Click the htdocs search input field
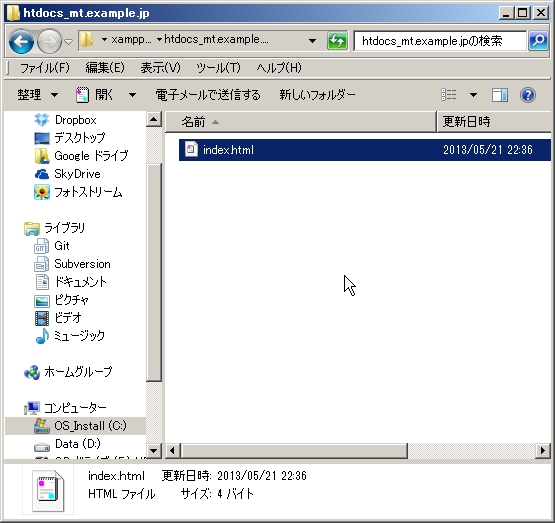This screenshot has height=523, width=555. tap(440, 41)
